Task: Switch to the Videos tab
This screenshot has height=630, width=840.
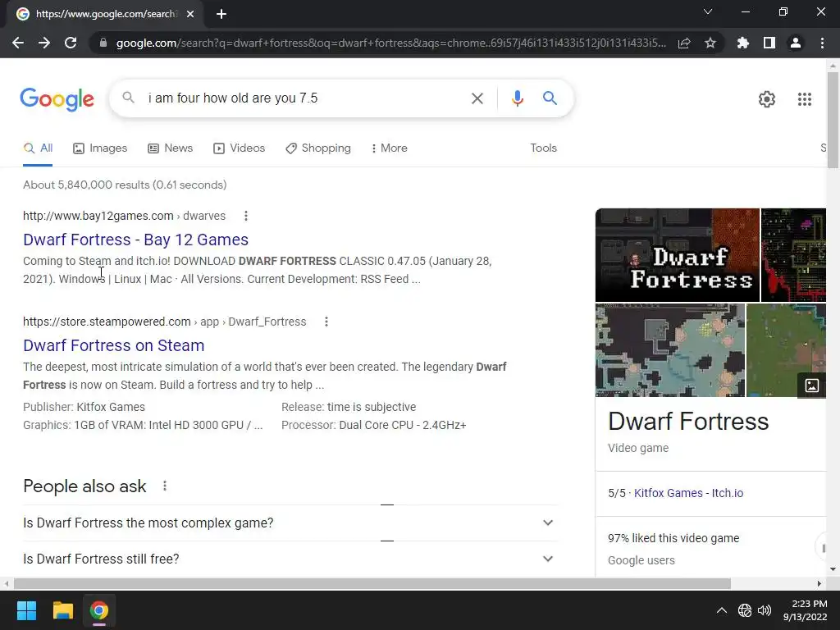Action: (239, 148)
